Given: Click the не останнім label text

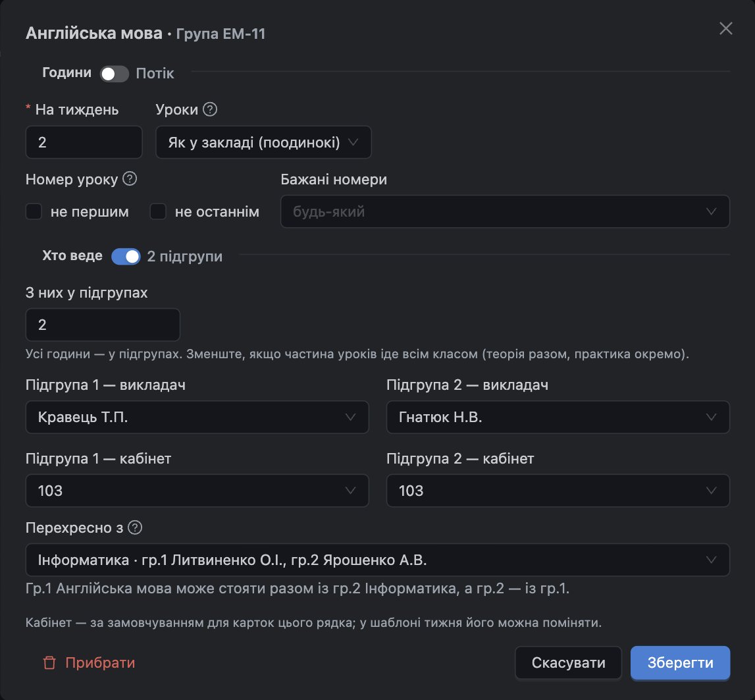Looking at the screenshot, I should (x=217, y=212).
